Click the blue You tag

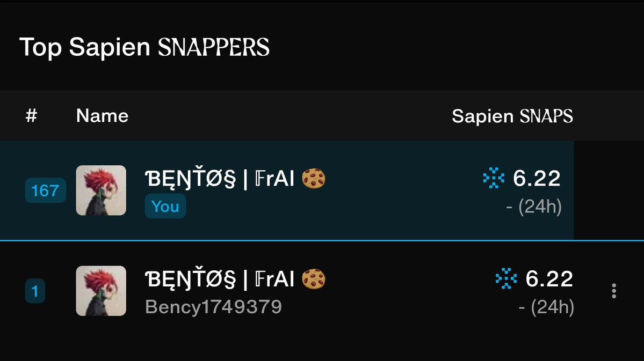coord(165,206)
